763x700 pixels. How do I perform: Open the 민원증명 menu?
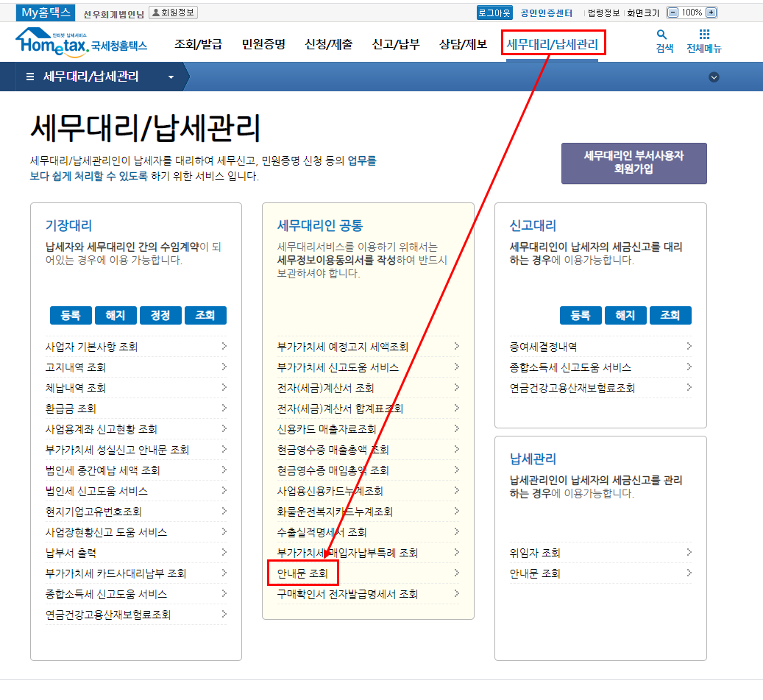[x=263, y=44]
